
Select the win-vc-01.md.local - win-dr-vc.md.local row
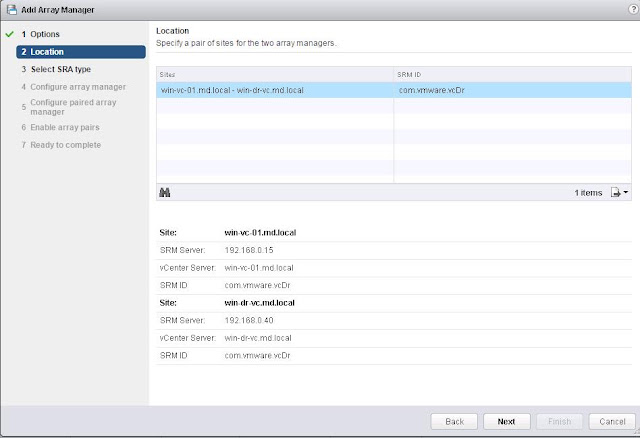(394, 90)
